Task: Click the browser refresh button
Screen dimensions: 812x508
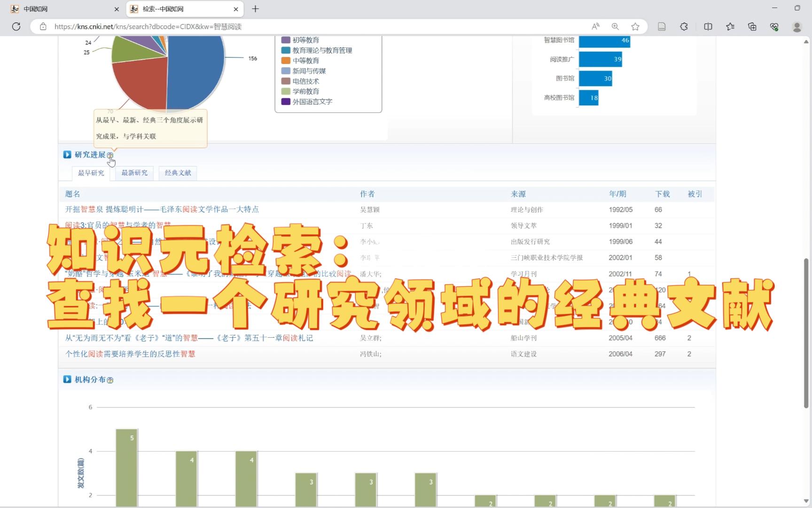Action: [16, 26]
